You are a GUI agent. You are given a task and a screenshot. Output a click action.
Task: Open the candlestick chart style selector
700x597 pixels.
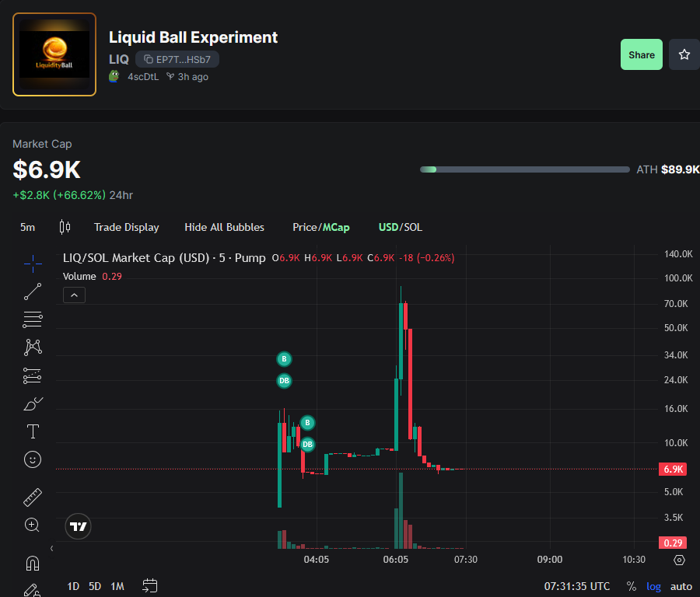click(x=65, y=227)
